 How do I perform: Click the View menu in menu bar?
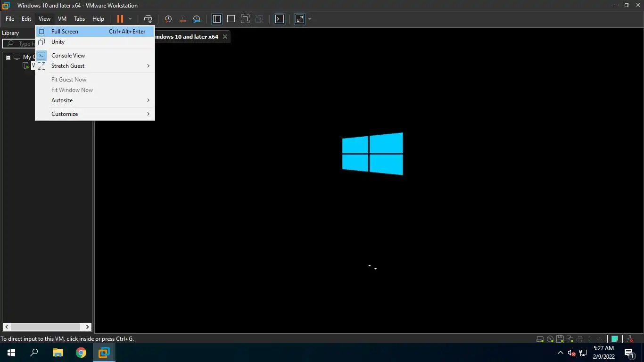click(x=44, y=19)
